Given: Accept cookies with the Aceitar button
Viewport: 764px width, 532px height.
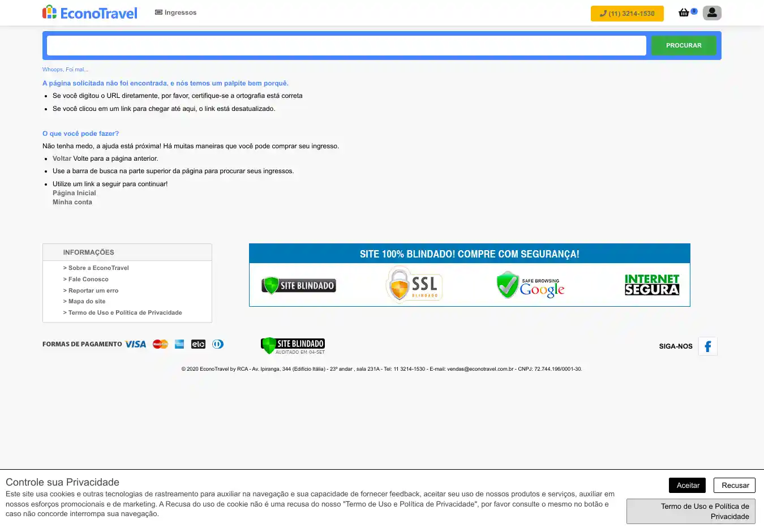Looking at the screenshot, I should click(688, 485).
